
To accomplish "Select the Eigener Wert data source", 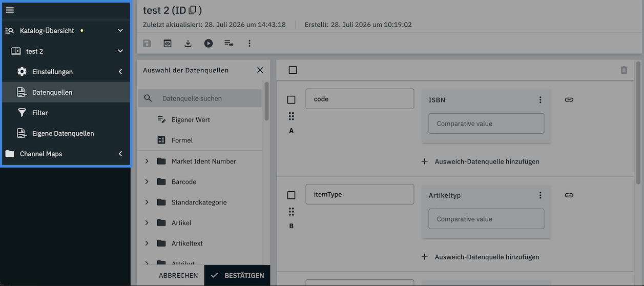I will [x=200, y=120].
